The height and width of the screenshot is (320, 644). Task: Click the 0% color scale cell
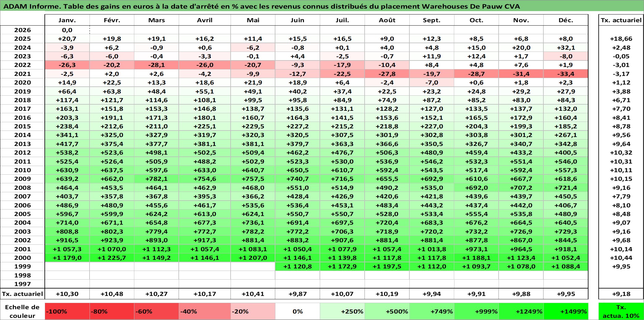pyautogui.click(x=298, y=311)
